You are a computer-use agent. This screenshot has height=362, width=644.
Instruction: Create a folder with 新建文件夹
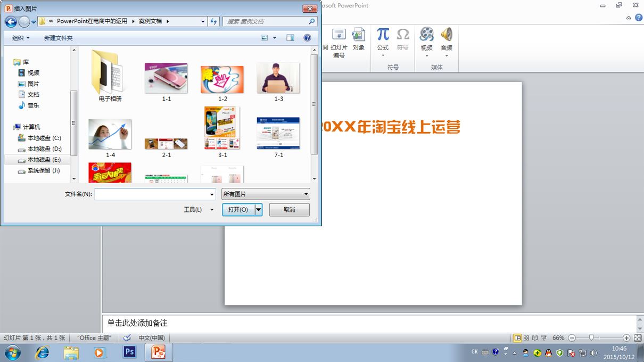pos(58,38)
